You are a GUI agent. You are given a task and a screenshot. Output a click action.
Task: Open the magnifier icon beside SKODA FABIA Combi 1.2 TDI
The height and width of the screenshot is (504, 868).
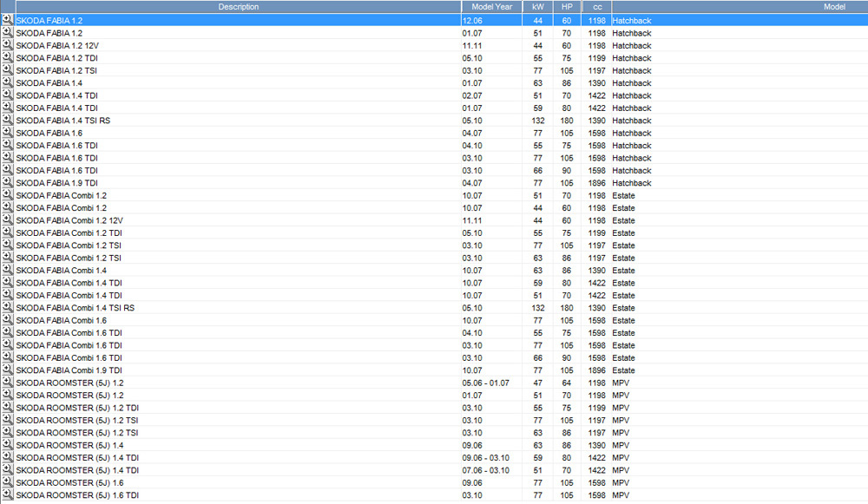pyautogui.click(x=7, y=232)
